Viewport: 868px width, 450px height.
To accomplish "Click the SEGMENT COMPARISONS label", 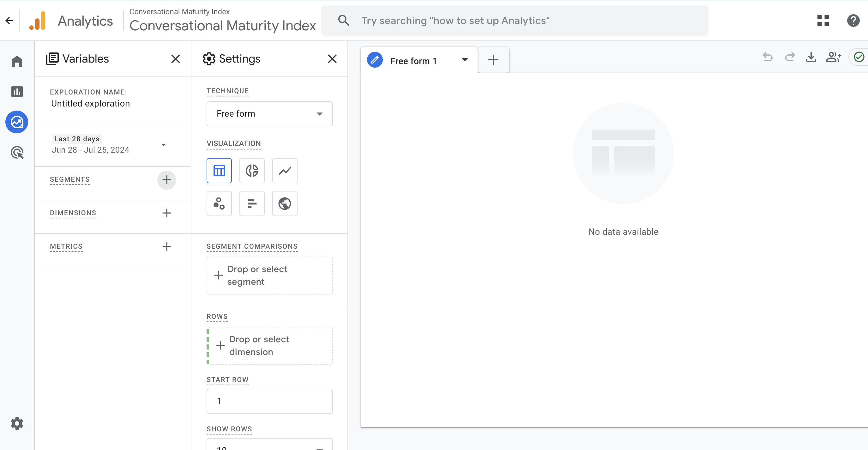I will pyautogui.click(x=252, y=246).
